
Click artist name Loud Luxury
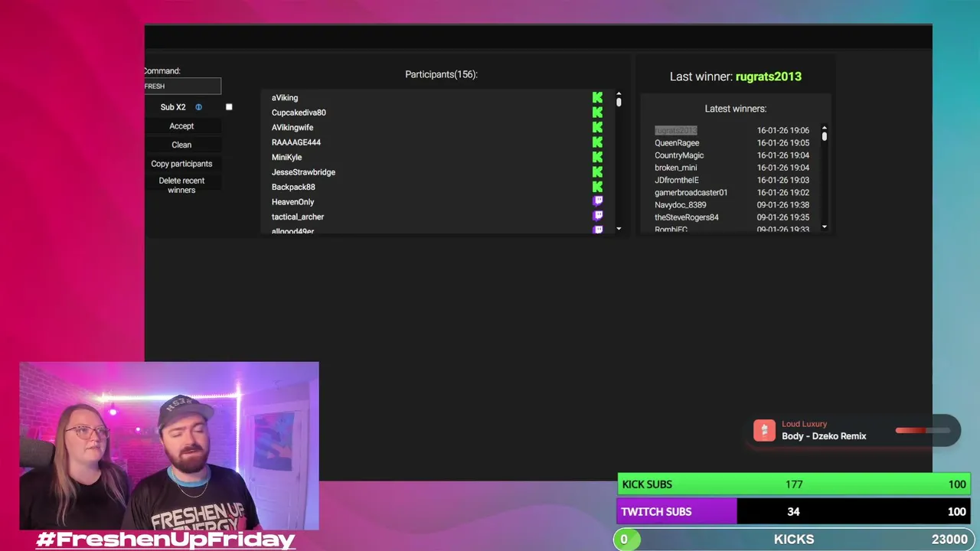click(x=805, y=424)
